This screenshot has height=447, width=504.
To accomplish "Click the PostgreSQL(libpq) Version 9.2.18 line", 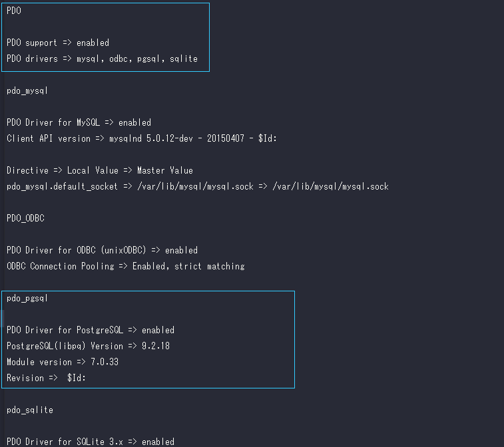I will (x=88, y=346).
